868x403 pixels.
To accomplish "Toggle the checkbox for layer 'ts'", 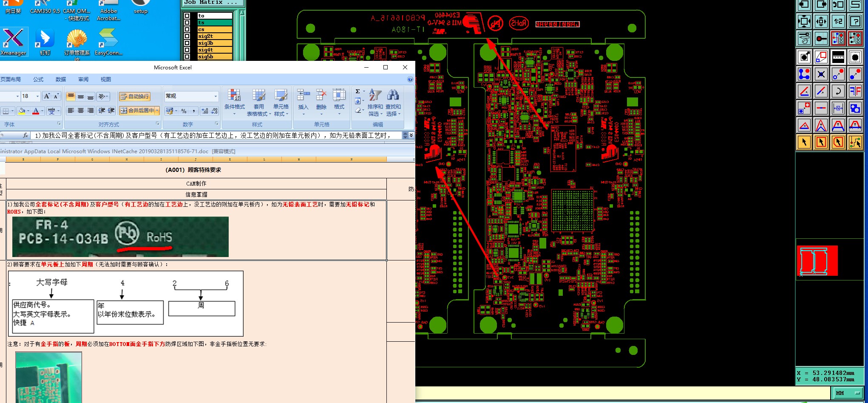I will [187, 23].
